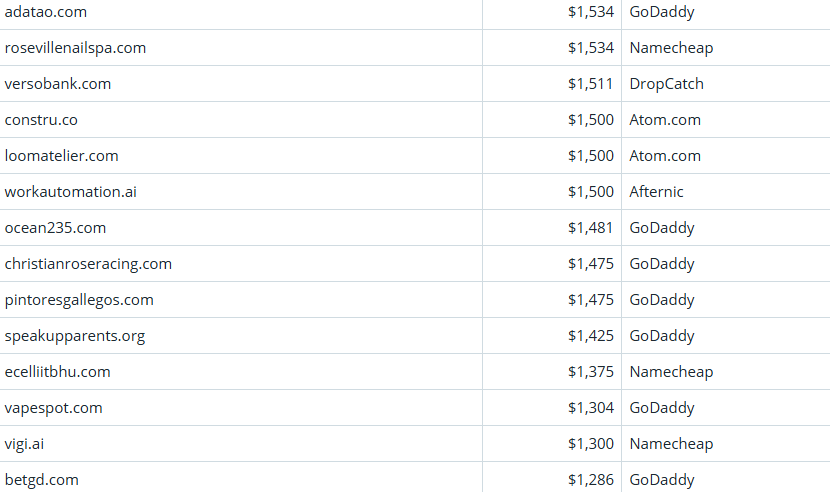This screenshot has width=830, height=492.
Task: Click the $1,481 price cell
Action: click(590, 228)
